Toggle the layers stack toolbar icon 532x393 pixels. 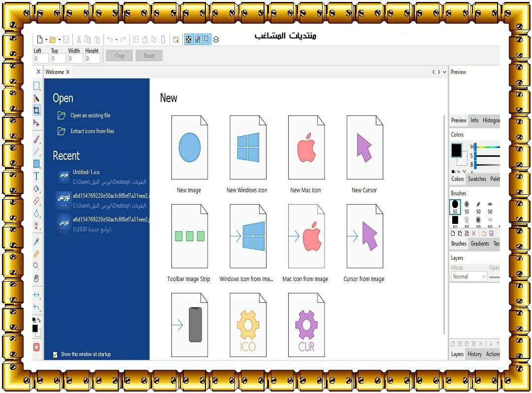[216, 39]
